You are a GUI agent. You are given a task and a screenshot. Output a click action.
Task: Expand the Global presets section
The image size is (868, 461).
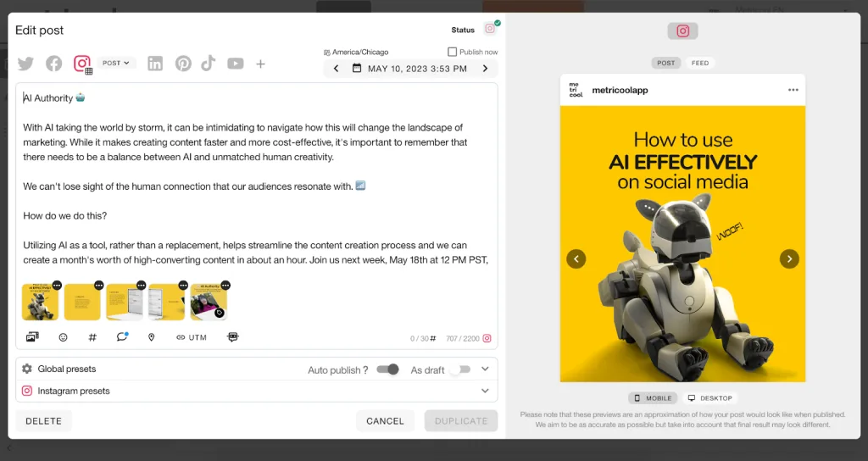tap(485, 369)
